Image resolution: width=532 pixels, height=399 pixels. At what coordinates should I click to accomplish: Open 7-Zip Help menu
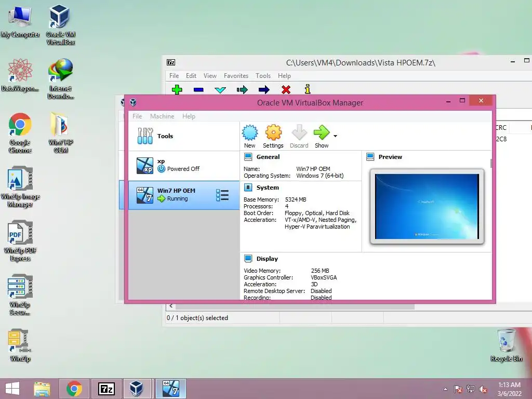pos(284,76)
